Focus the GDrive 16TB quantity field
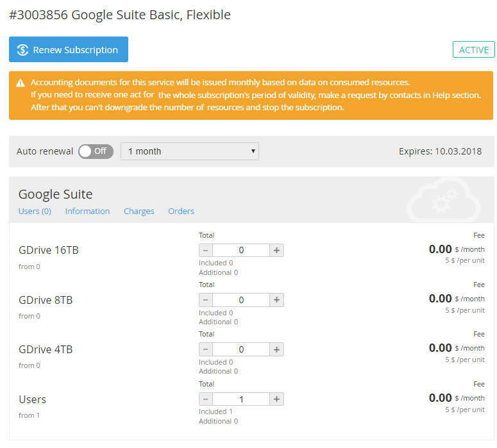497x448 pixels. (x=241, y=251)
